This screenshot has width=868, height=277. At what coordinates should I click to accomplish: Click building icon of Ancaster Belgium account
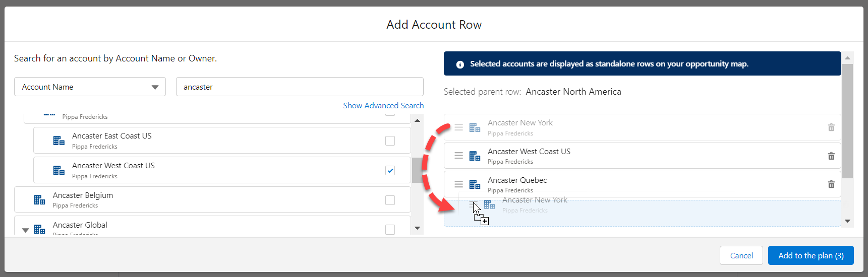click(x=39, y=200)
